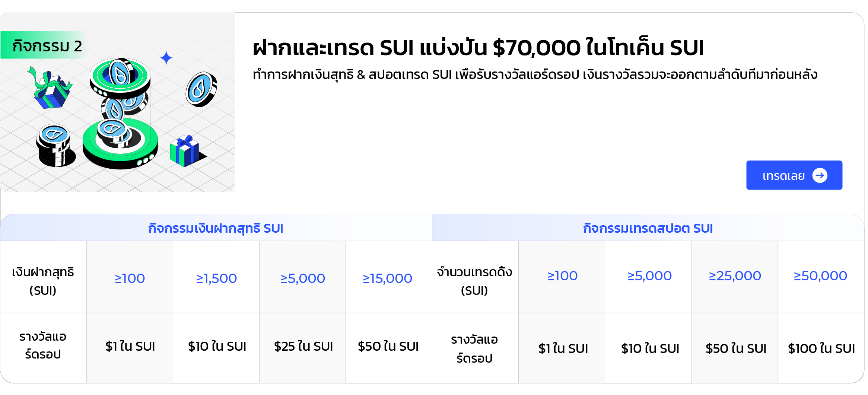Select the กิจกรรมเทรดสปอต SUI tab header
The image size is (868, 395).
(648, 228)
